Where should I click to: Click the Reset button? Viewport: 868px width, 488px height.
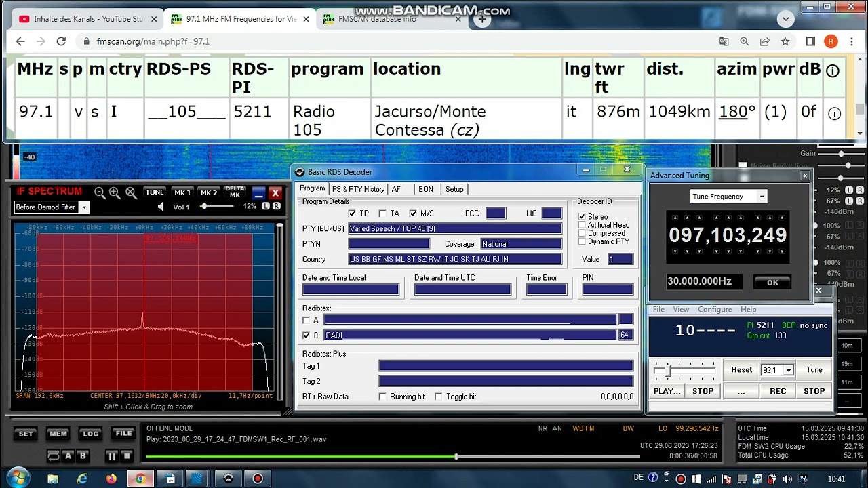[741, 370]
